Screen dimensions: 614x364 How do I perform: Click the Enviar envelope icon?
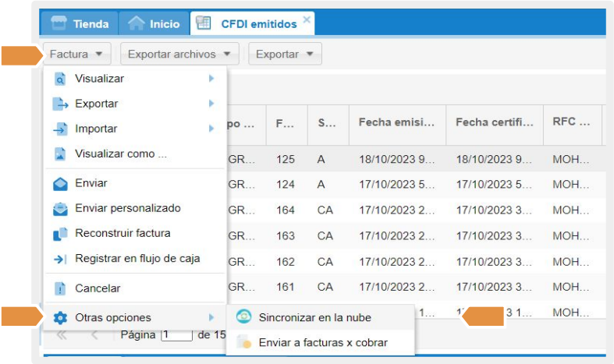(60, 184)
